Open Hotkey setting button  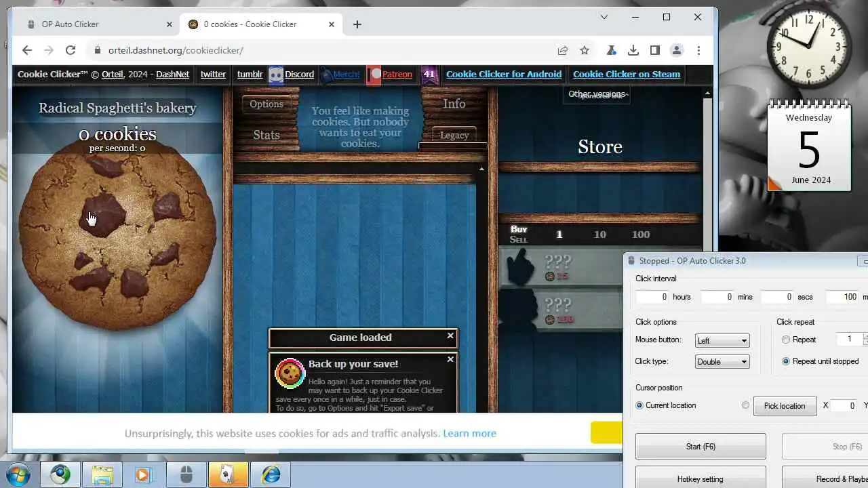(701, 479)
